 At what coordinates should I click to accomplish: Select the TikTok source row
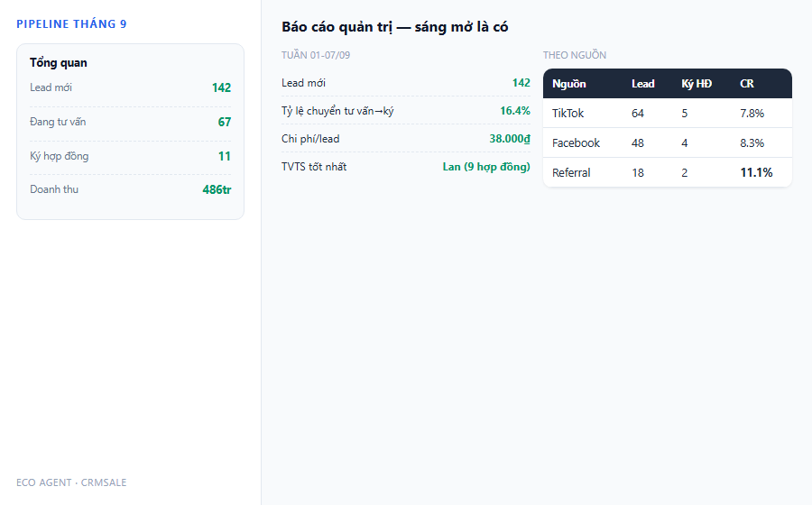[x=668, y=114]
